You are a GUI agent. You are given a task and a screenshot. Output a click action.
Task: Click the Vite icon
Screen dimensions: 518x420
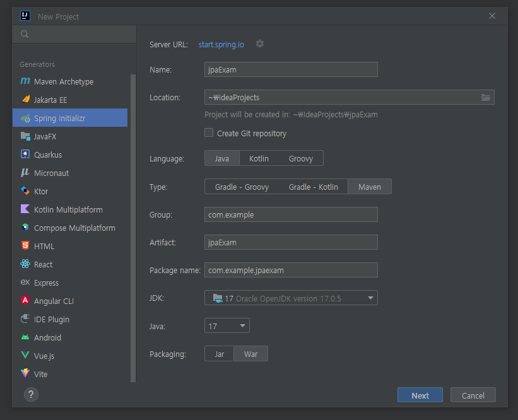click(x=25, y=373)
